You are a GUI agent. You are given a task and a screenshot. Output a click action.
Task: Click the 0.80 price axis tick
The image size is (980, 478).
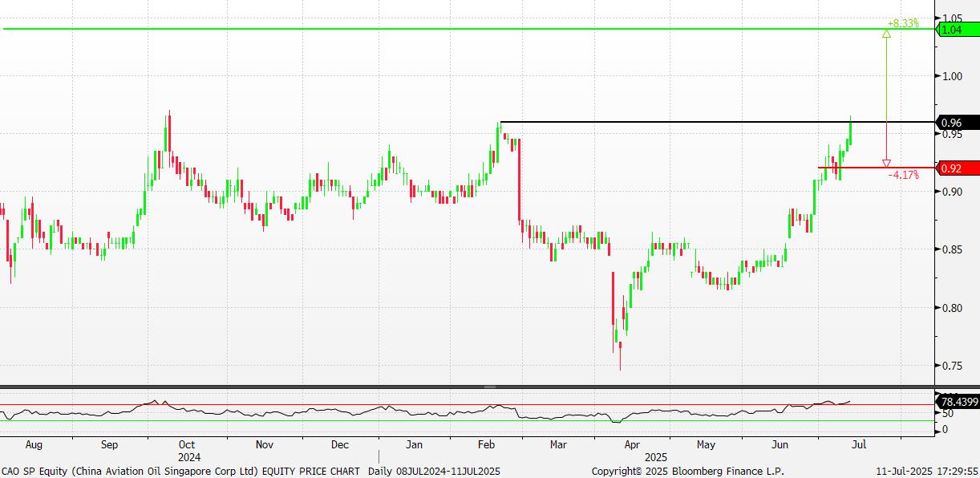[x=952, y=308]
